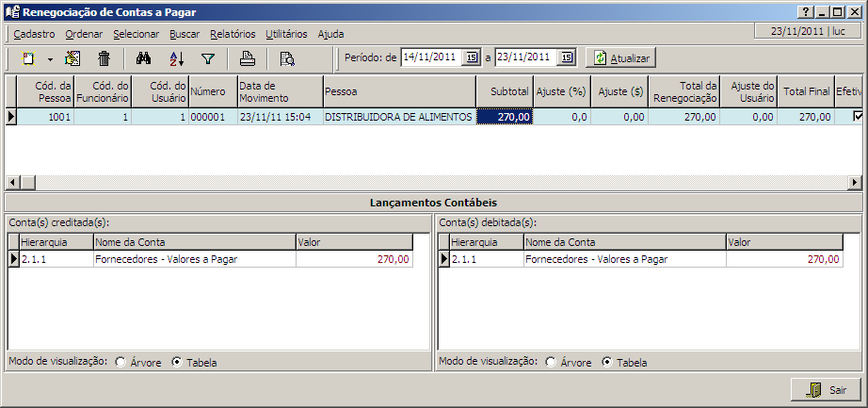This screenshot has height=408, width=868.
Task: Click the edit record toolbar icon
Action: point(73,58)
